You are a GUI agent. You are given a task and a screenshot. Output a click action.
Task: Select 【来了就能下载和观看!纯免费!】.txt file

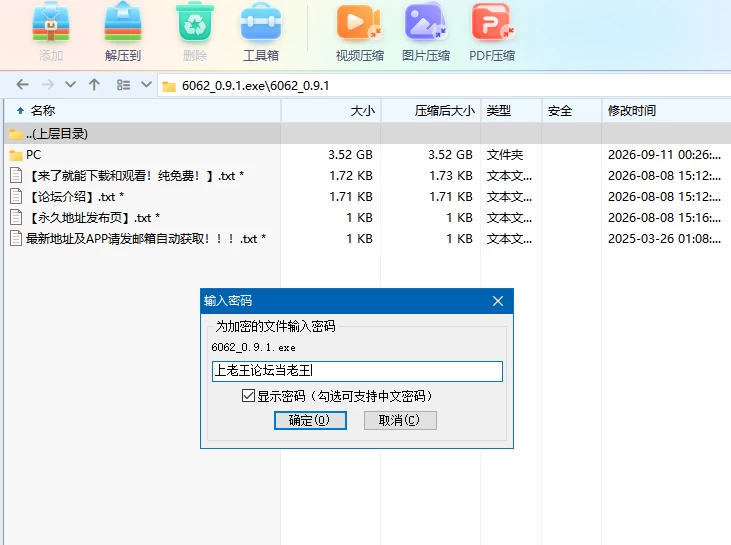tap(367, 176)
